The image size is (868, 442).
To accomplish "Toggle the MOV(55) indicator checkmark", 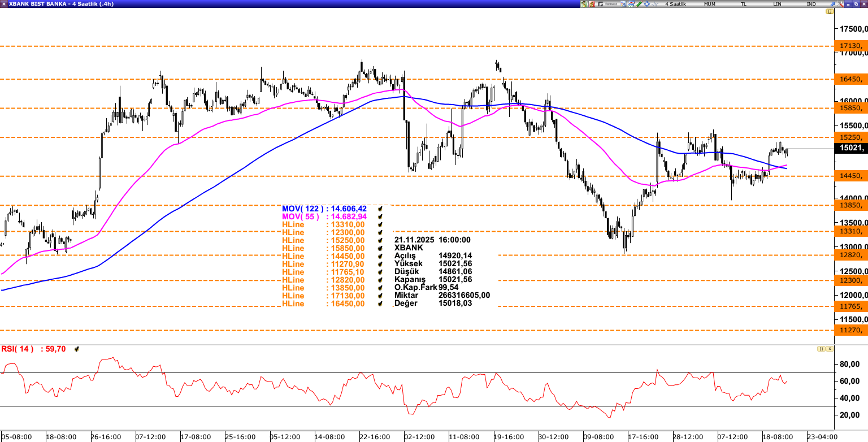I will click(x=381, y=216).
